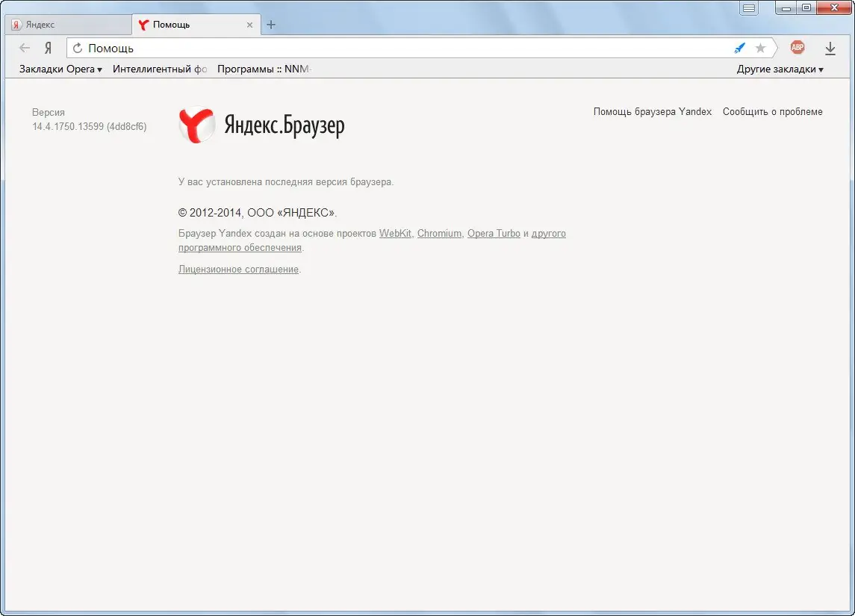The height and width of the screenshot is (616, 855).
Task: Click the Яндекс.Браузер logo
Action: pos(262,125)
